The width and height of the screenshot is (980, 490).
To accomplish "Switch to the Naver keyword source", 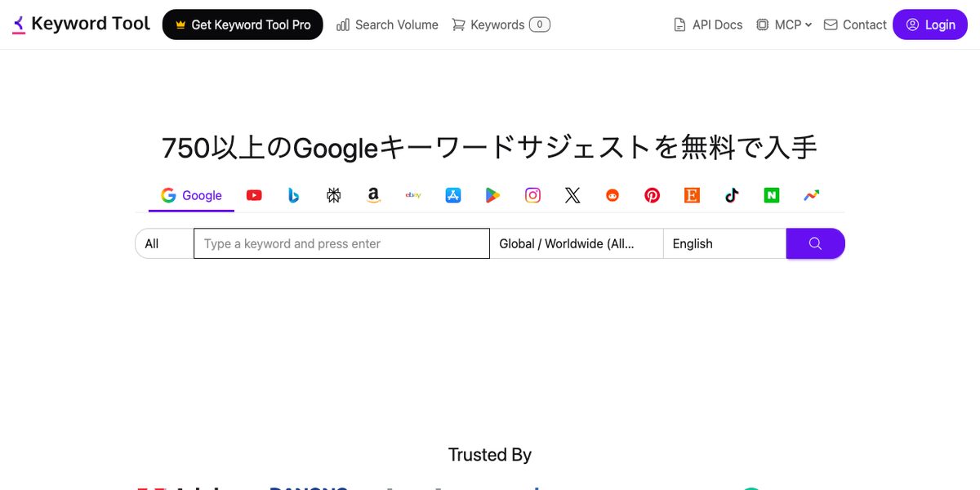I will [x=771, y=195].
